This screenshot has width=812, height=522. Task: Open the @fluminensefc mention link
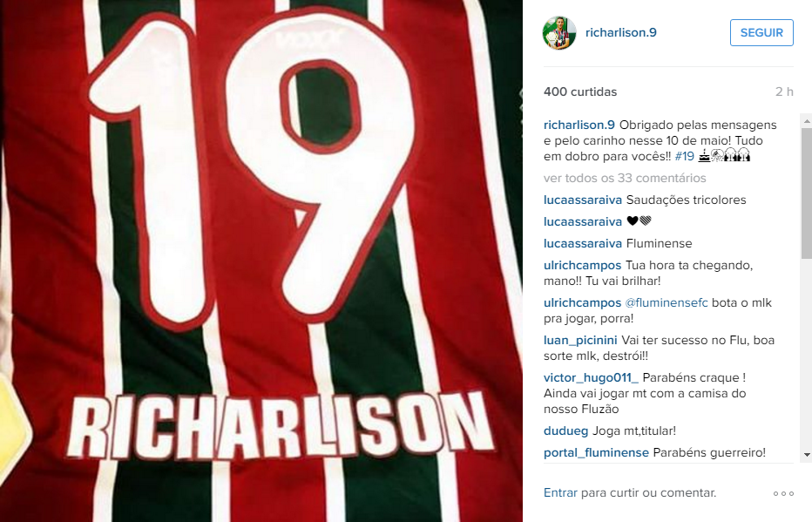[666, 303]
